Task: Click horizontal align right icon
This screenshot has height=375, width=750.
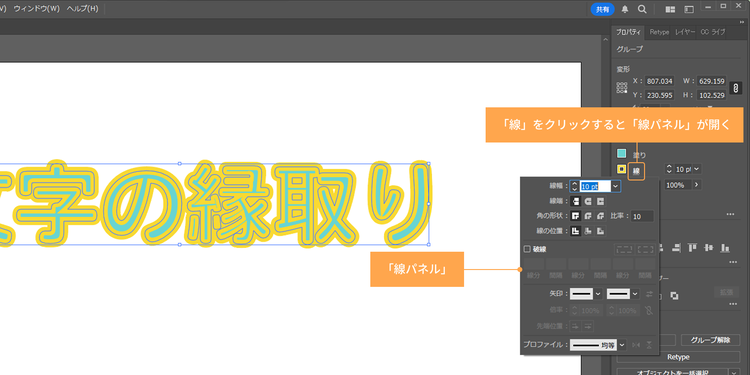Action: [x=675, y=247]
